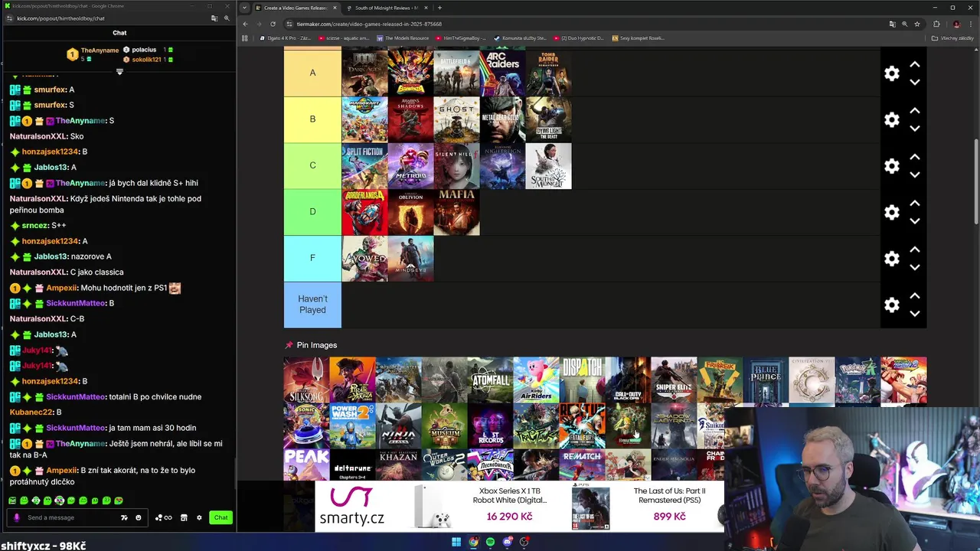The height and width of the screenshot is (551, 980).
Task: Open Spotify from the Windows taskbar
Action: pos(491,542)
